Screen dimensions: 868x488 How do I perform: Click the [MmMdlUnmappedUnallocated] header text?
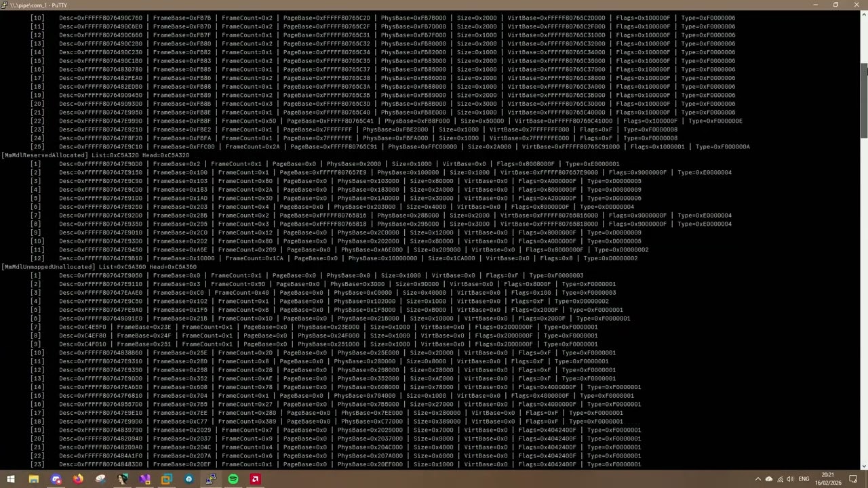pyautogui.click(x=49, y=267)
